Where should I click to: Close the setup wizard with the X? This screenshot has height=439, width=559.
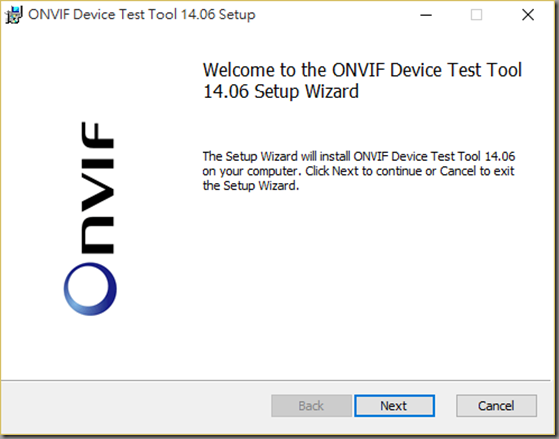[528, 15]
